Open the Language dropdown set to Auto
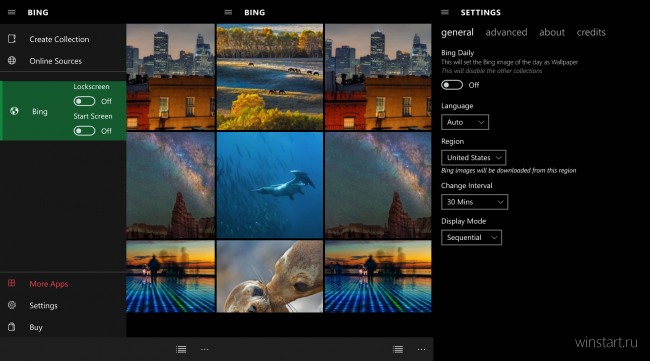Viewport: 650px width, 361px height. click(x=465, y=122)
